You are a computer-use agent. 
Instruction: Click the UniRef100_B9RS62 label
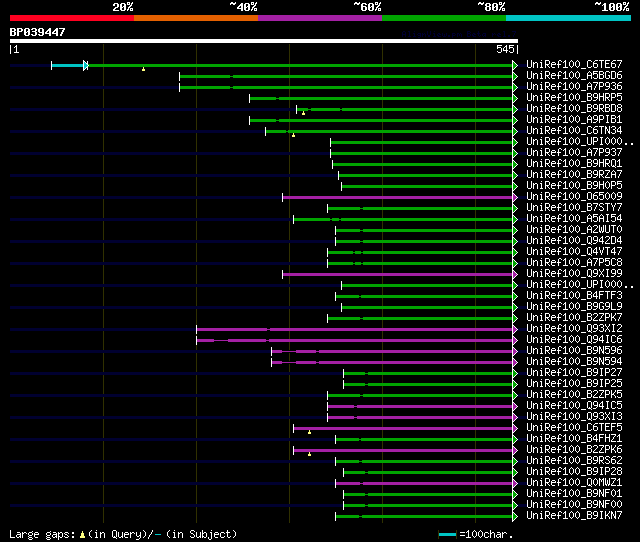[574, 461]
